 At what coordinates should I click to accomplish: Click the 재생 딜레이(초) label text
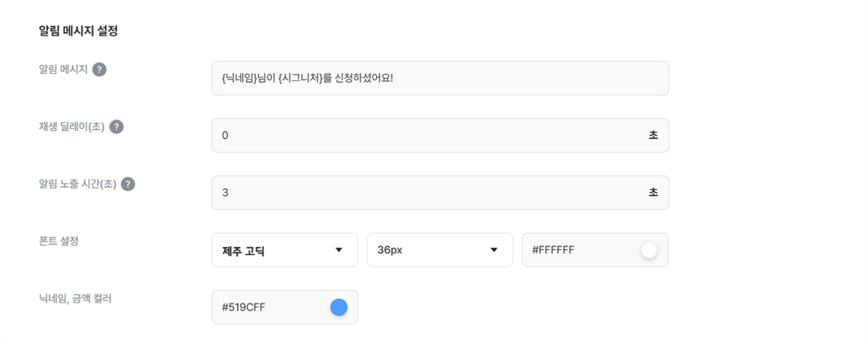point(72,127)
